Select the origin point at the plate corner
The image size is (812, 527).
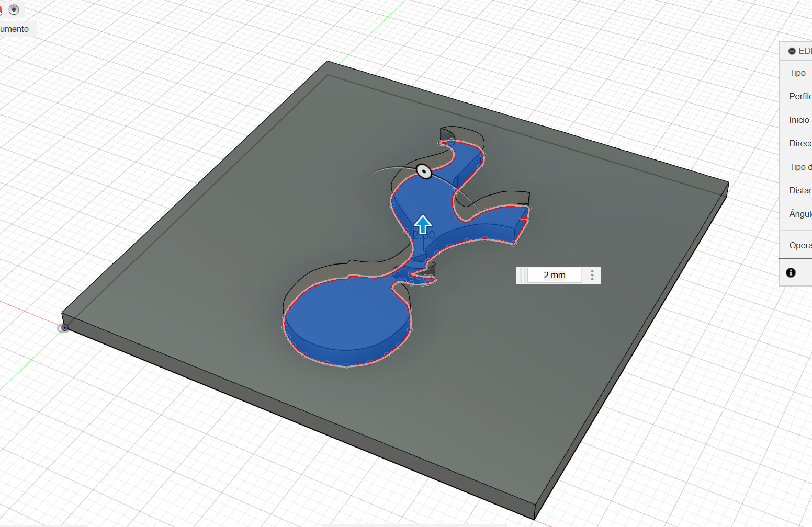pyautogui.click(x=64, y=328)
